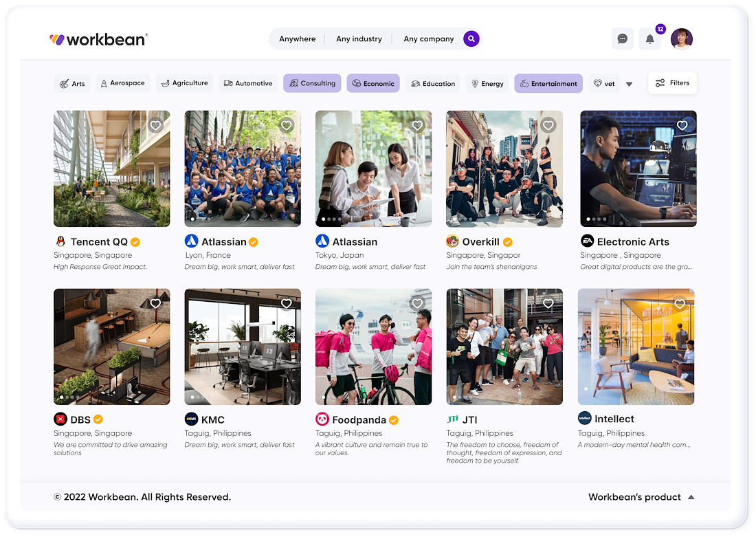
Task: Click the DBS red logo
Action: 60,419
